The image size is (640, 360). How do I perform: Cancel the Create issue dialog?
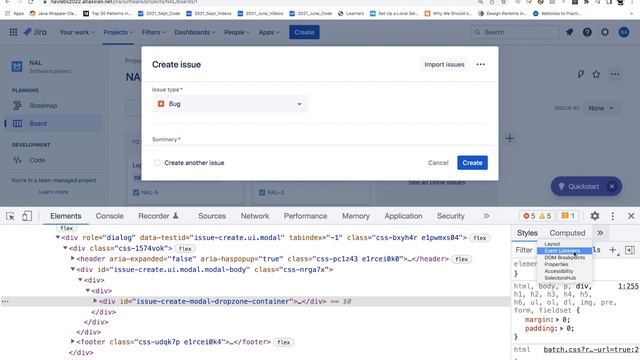[438, 163]
